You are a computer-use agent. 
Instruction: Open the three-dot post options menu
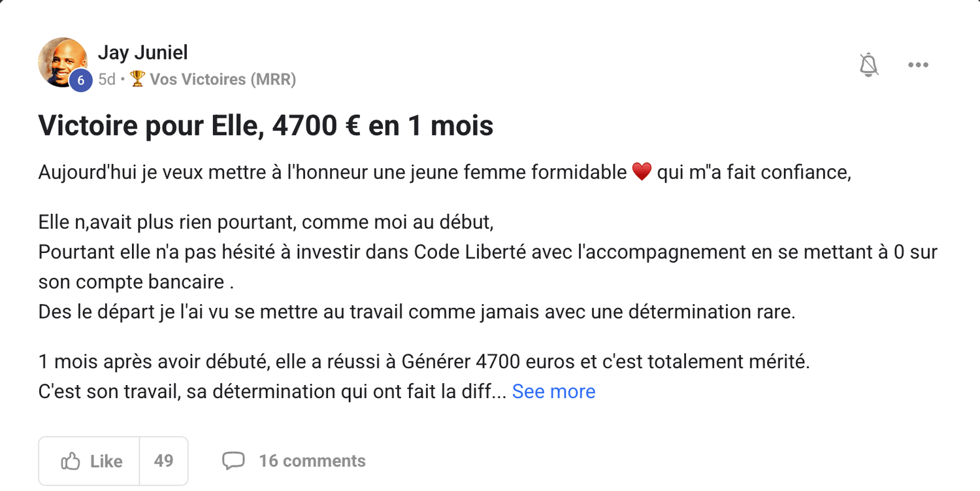918,65
